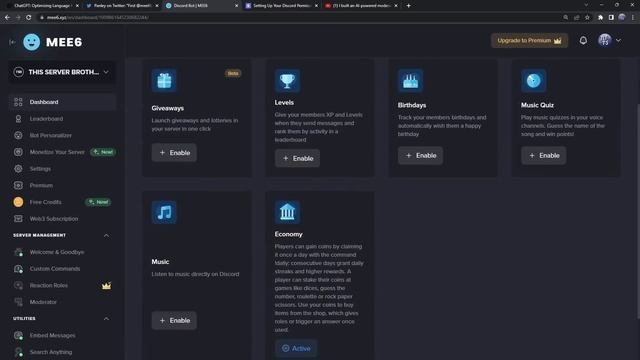This screenshot has width=640, height=360.
Task: Enable the Giveaways plugin
Action: [174, 153]
